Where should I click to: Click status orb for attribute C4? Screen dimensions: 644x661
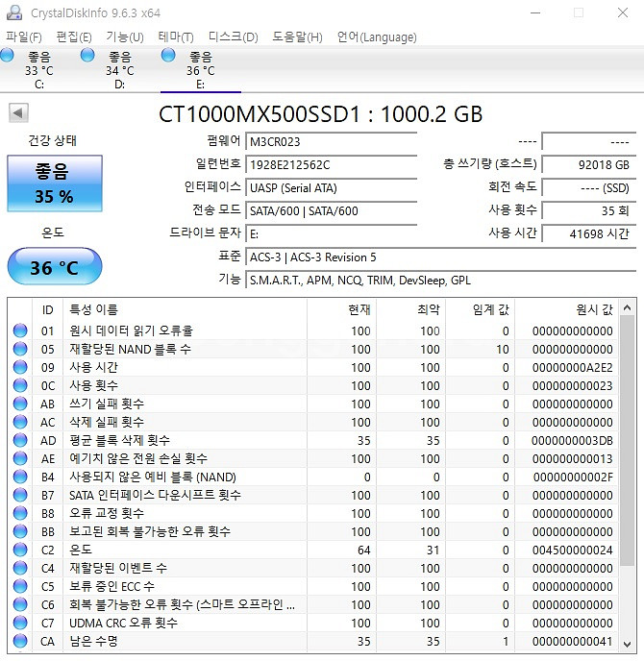(20, 568)
